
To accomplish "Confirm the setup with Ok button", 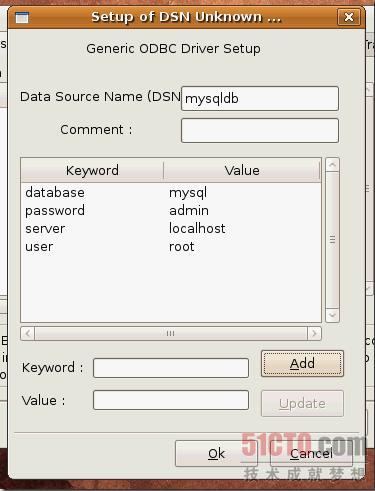I will point(216,454).
